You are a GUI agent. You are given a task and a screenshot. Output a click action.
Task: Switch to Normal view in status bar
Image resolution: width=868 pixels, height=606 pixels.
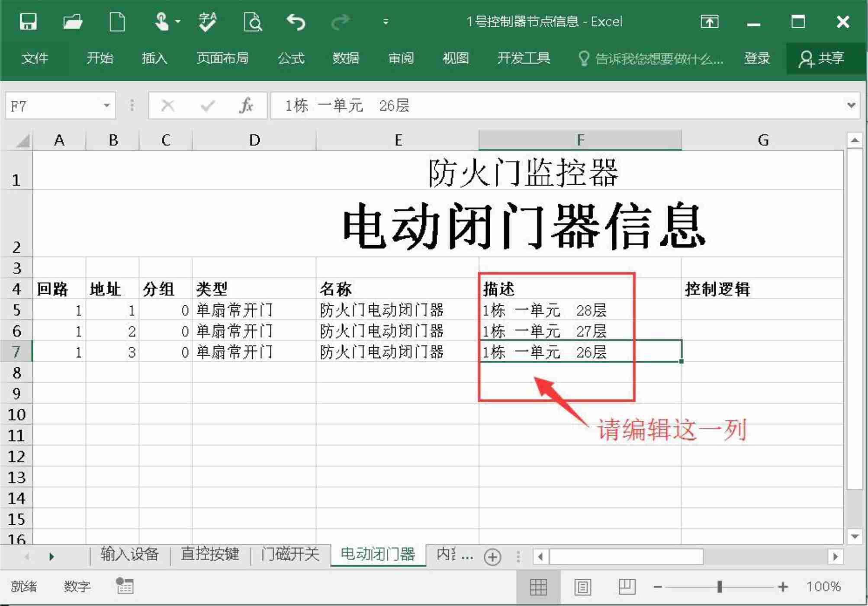538,587
